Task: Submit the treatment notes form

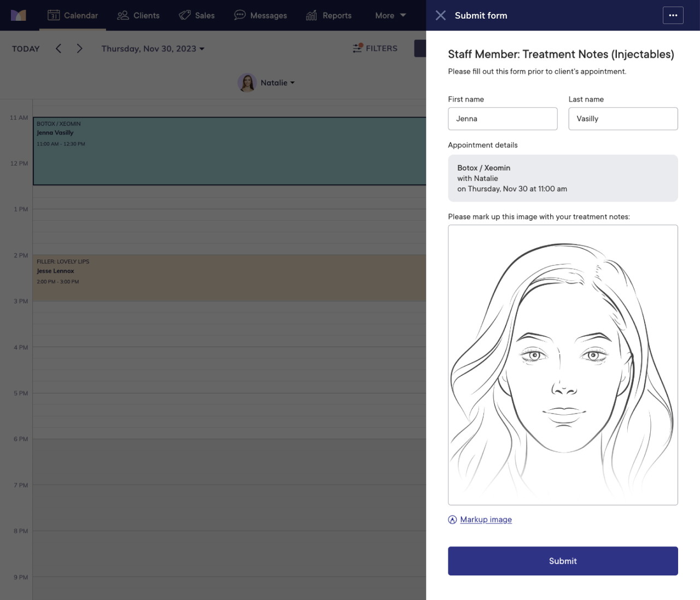Action: (563, 561)
